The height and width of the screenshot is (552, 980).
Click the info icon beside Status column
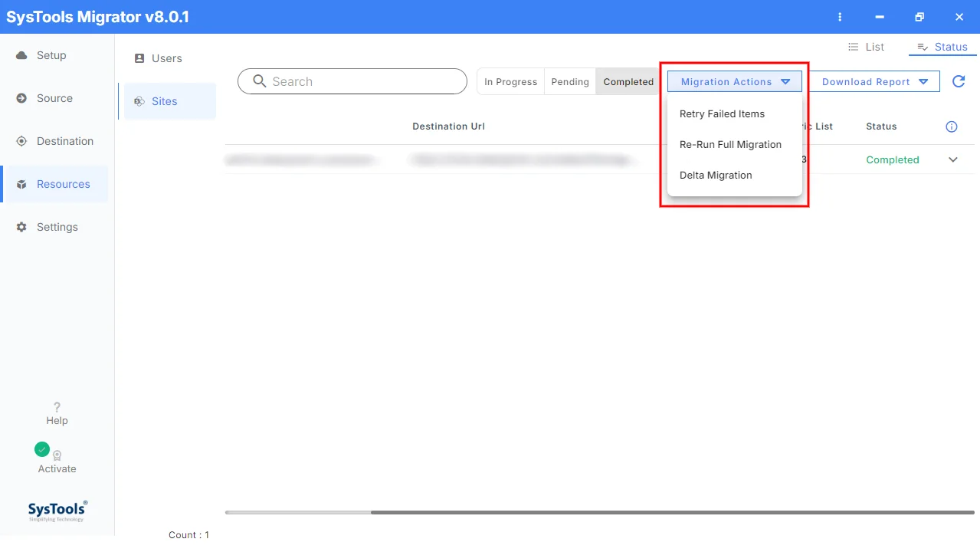pyautogui.click(x=952, y=127)
